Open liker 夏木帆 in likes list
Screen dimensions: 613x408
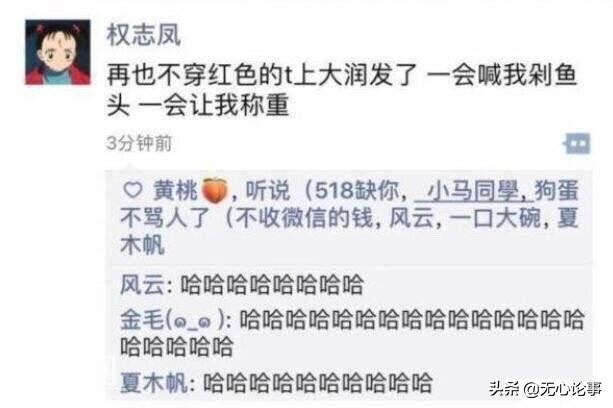point(350,231)
